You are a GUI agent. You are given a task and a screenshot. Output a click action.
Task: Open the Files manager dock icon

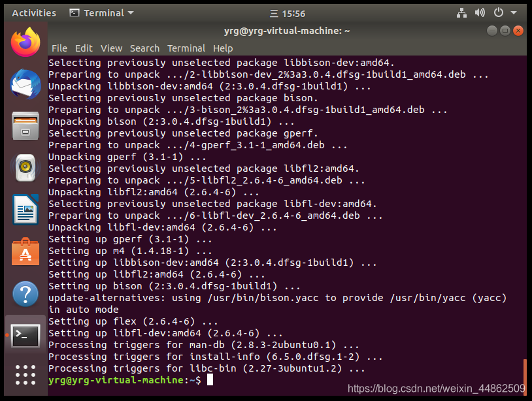tap(25, 126)
